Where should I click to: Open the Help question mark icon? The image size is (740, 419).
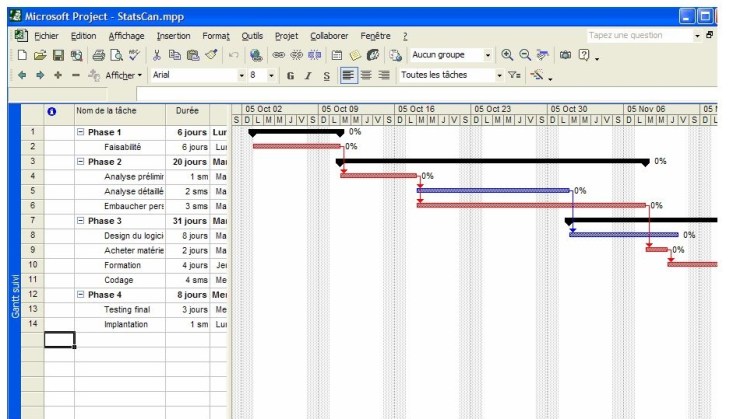pos(584,55)
